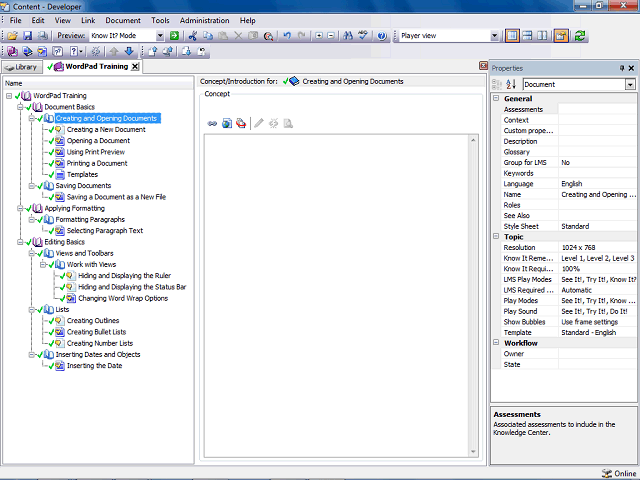This screenshot has height=480, width=640.
Task: Close the WordPad Training tab
Action: (135, 67)
